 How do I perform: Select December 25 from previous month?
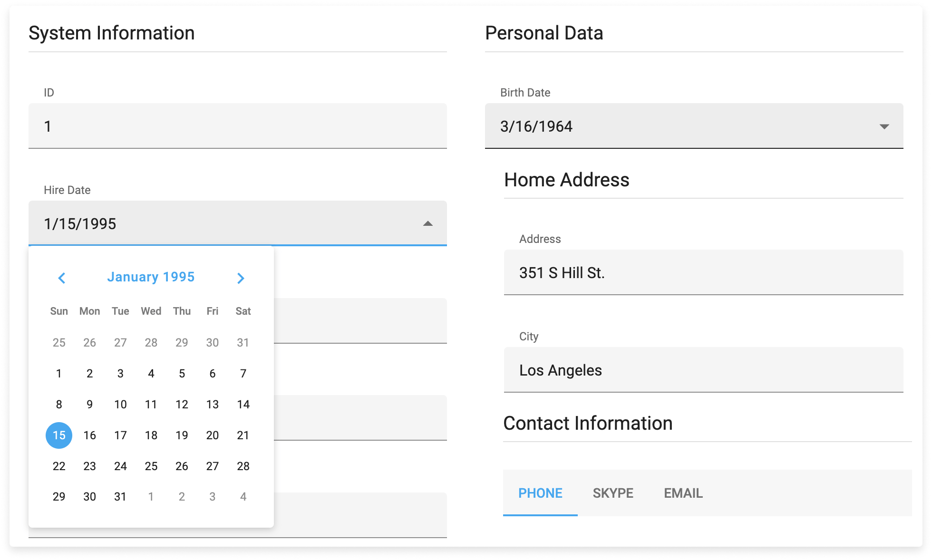pos(59,343)
